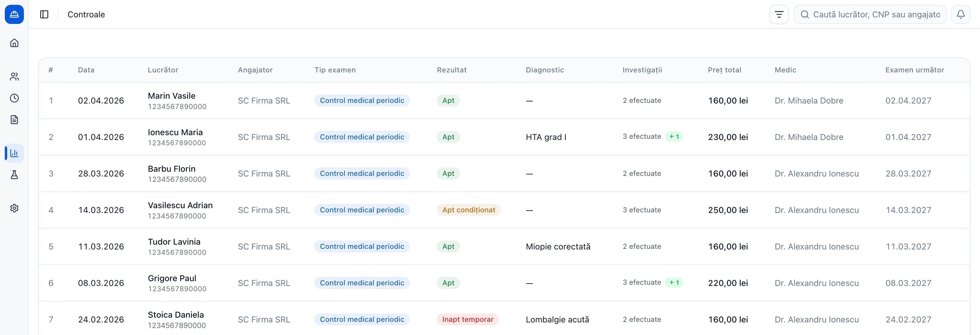
Task: Click the +1 badge in Ionescu Maria row
Action: [674, 137]
